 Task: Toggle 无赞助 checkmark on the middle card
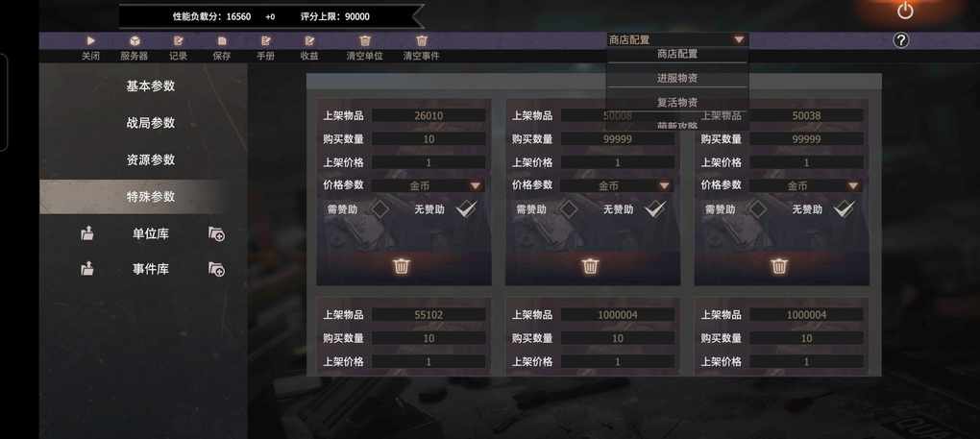(x=654, y=209)
